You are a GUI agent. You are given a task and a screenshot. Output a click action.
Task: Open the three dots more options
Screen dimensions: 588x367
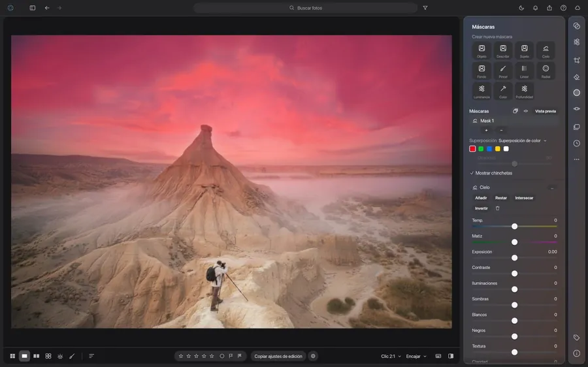[577, 159]
